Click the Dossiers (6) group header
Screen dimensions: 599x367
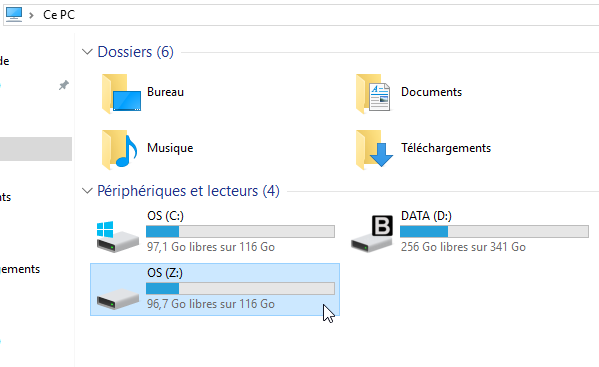(x=136, y=52)
